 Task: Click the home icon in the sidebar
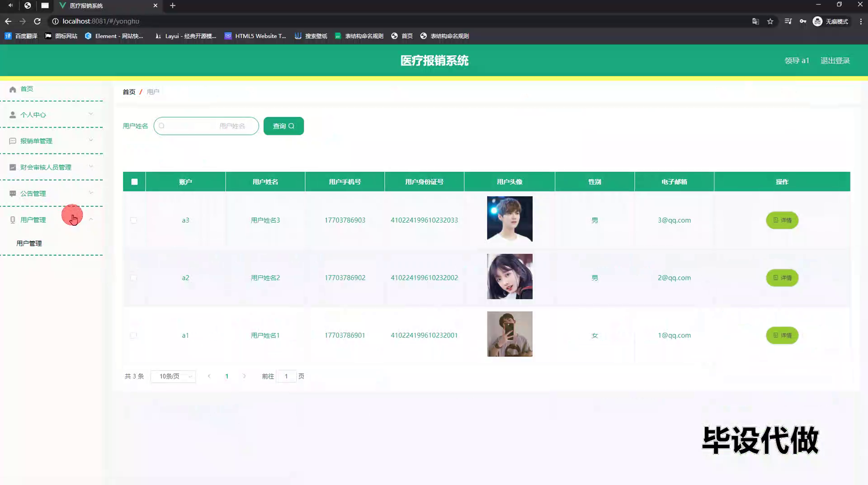[x=13, y=89]
